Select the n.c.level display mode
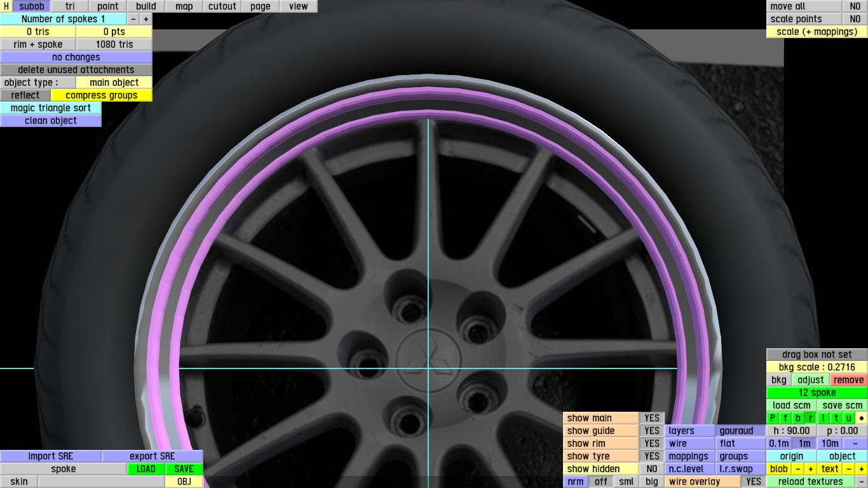Image resolution: width=868 pixels, height=488 pixels. pos(690,469)
